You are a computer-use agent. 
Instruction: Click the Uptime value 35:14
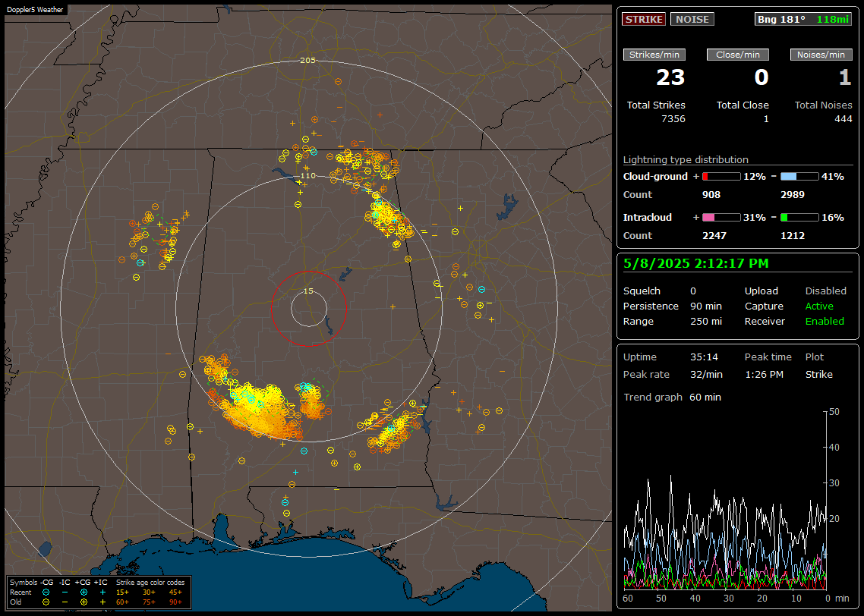pos(705,357)
